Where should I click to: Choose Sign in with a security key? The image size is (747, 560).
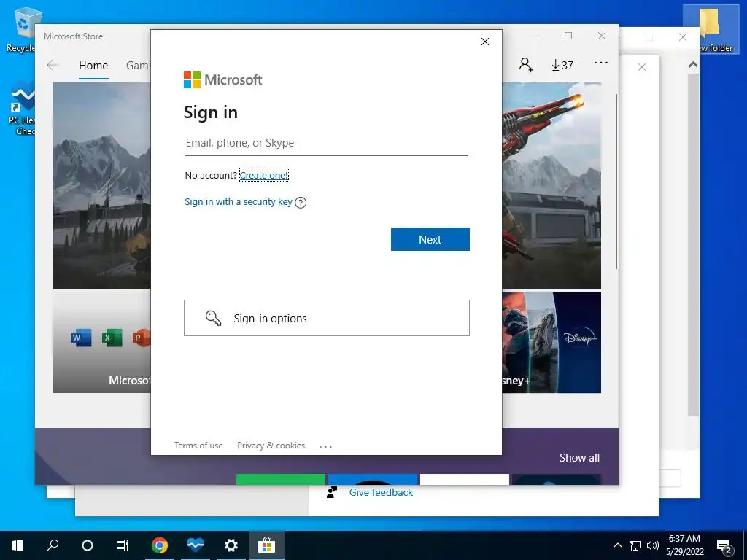239,202
